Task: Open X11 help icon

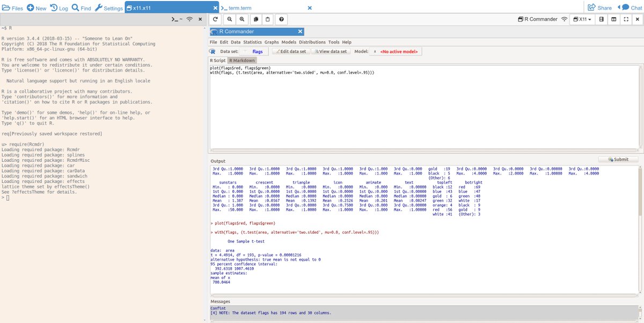Action: (282, 19)
